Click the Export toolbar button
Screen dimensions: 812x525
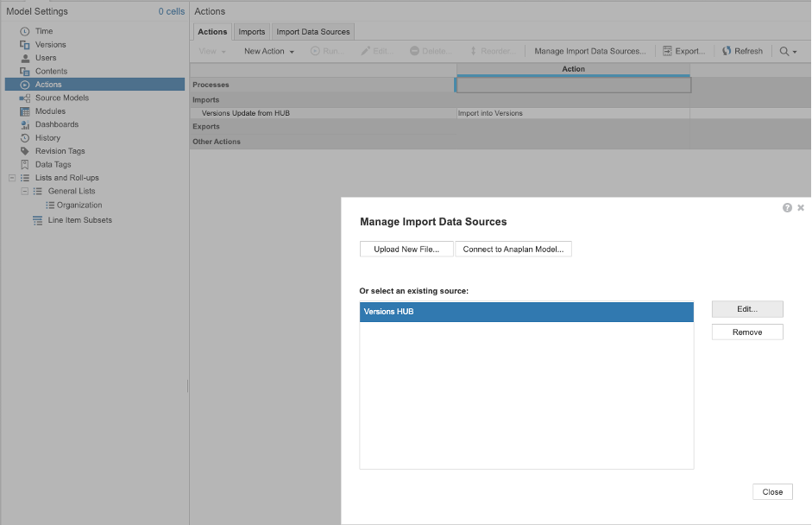684,51
